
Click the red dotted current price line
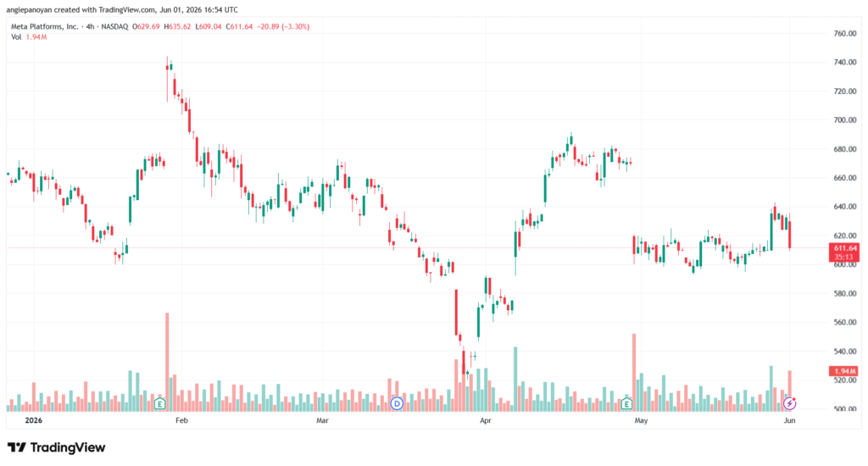[x=417, y=248]
